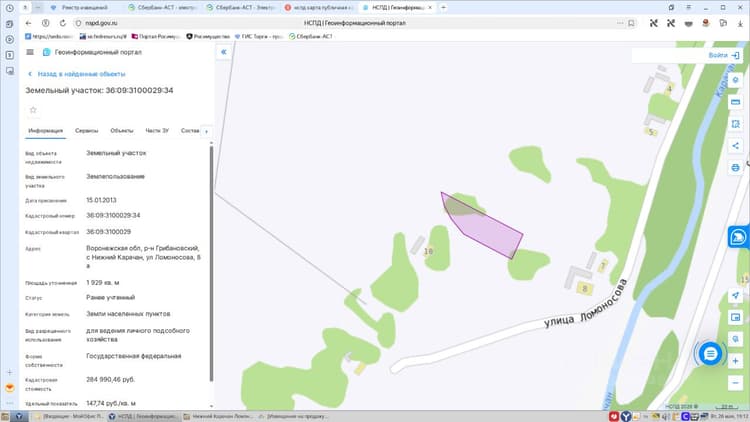Share the map view
750x422 pixels.
735,145
